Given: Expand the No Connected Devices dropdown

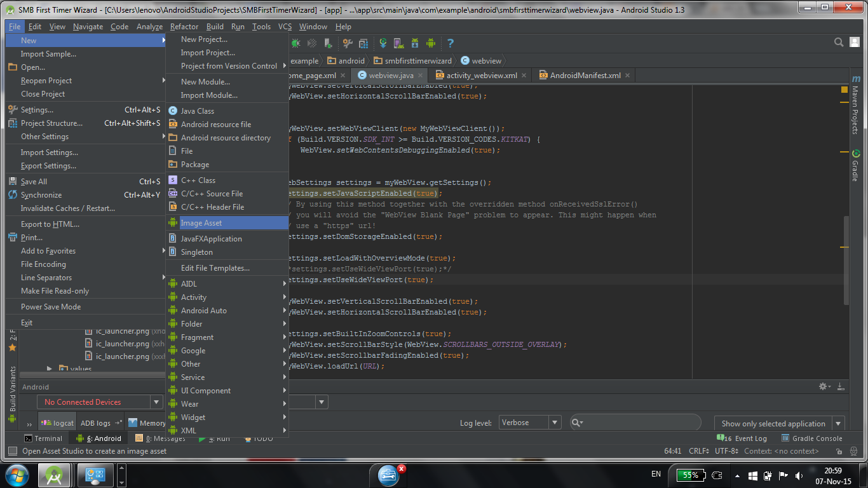Looking at the screenshot, I should (156, 402).
